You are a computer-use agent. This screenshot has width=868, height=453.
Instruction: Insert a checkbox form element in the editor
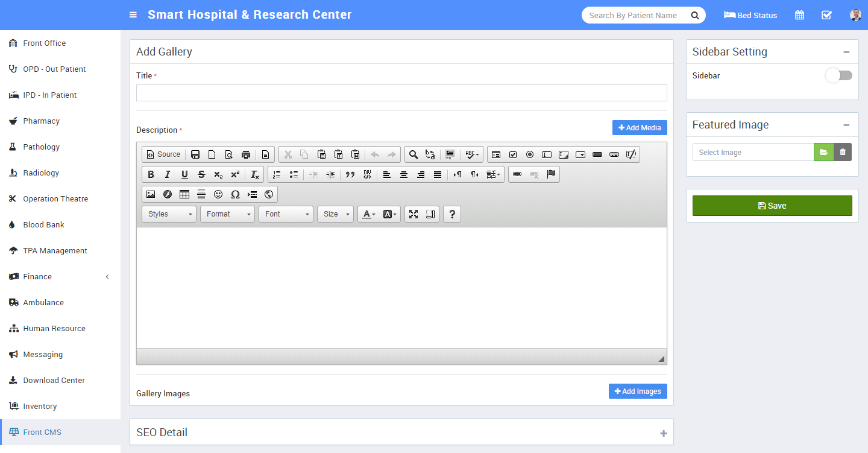(x=513, y=154)
